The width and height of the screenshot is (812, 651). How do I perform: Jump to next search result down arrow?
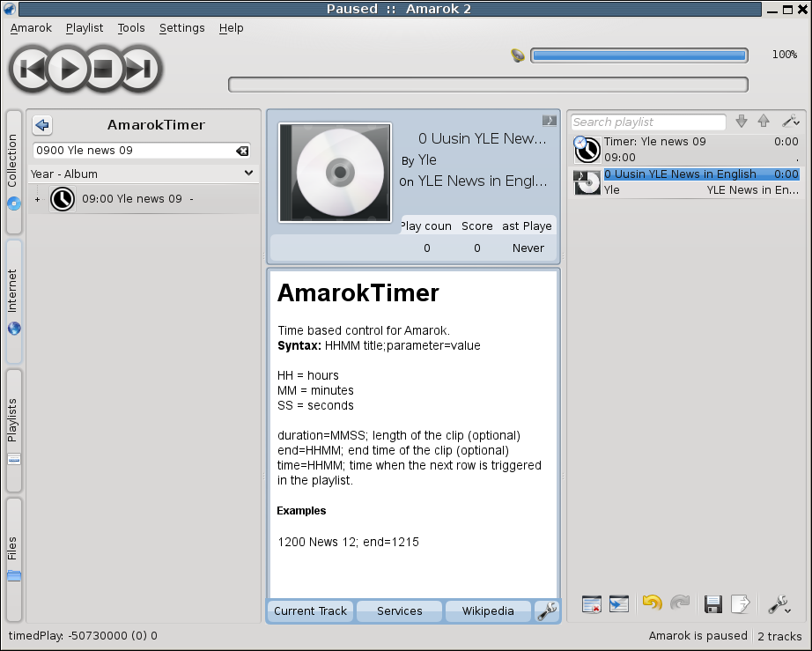tap(742, 122)
